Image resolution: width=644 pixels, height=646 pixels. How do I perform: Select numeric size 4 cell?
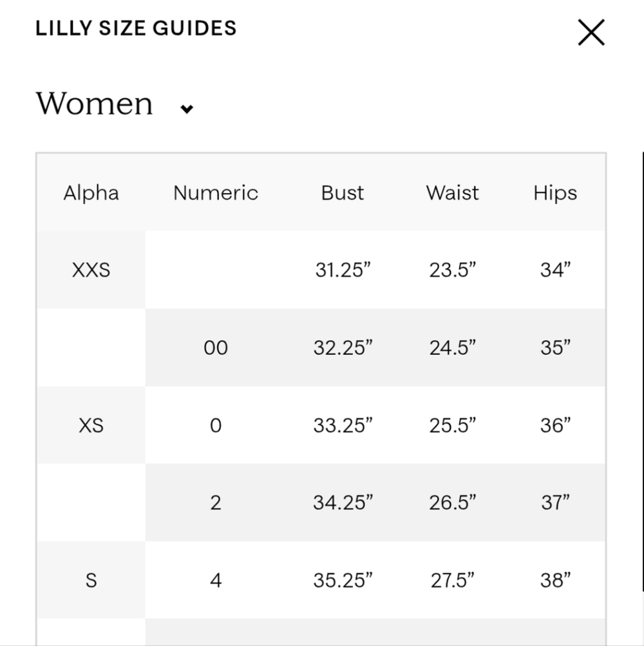tap(216, 580)
